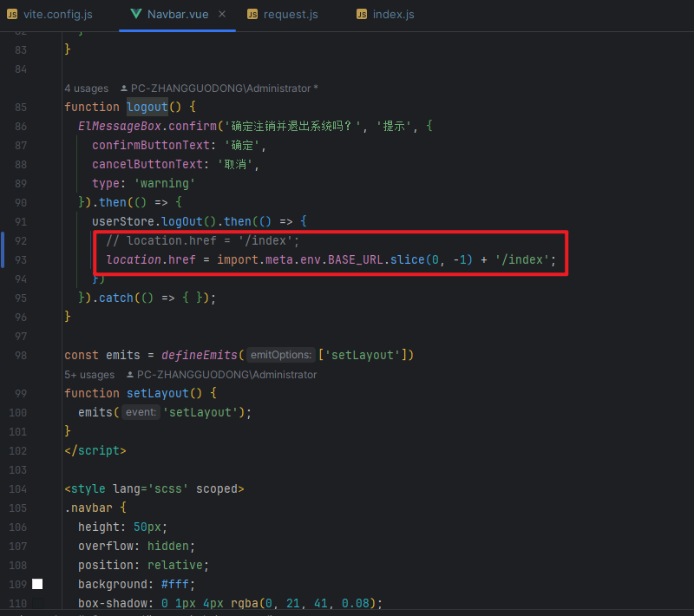Click line number 85 in the gutter
Screen dimensions: 694x616
pos(21,107)
